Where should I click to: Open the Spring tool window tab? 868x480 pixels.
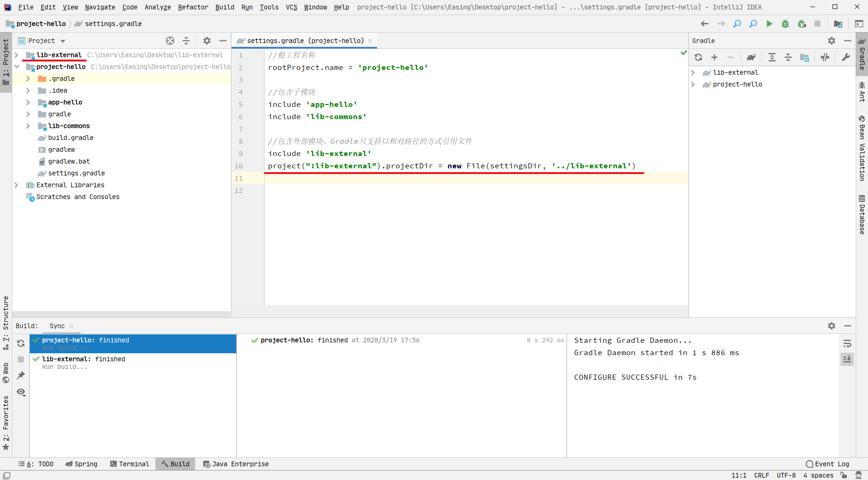click(81, 464)
